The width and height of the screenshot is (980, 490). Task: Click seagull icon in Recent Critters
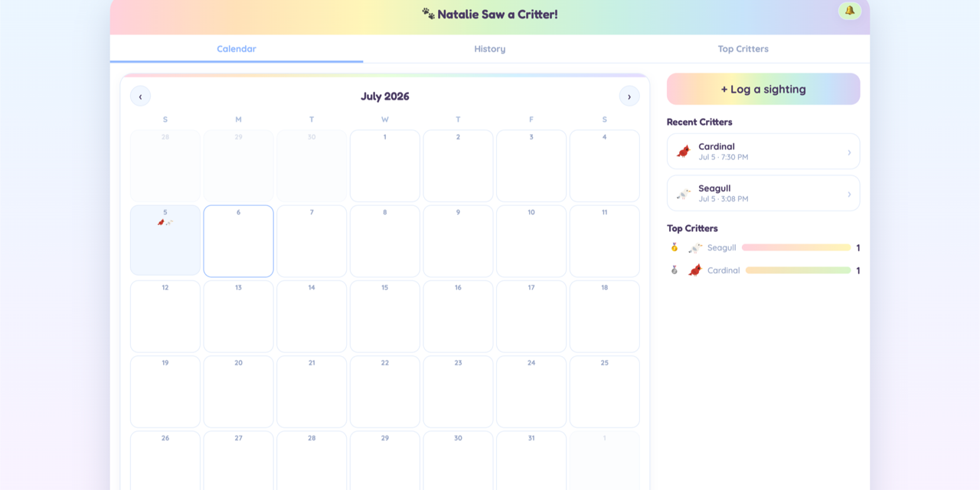[x=683, y=194]
